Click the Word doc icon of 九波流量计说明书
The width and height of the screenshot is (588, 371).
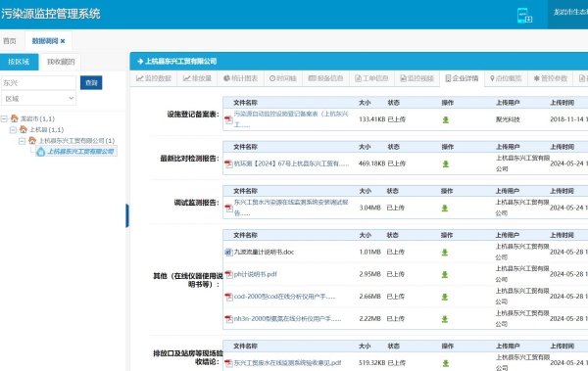pyautogui.click(x=228, y=253)
